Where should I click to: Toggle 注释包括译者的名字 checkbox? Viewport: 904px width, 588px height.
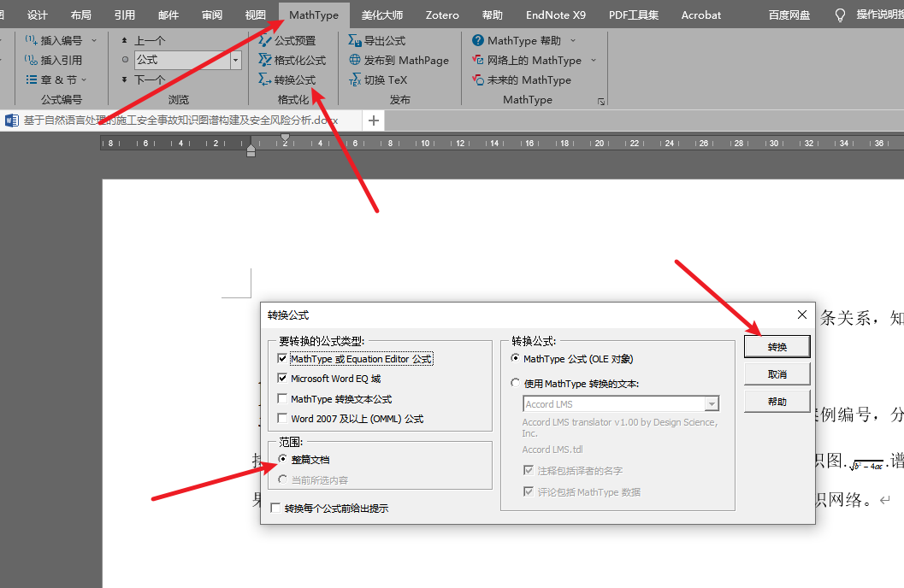point(528,470)
